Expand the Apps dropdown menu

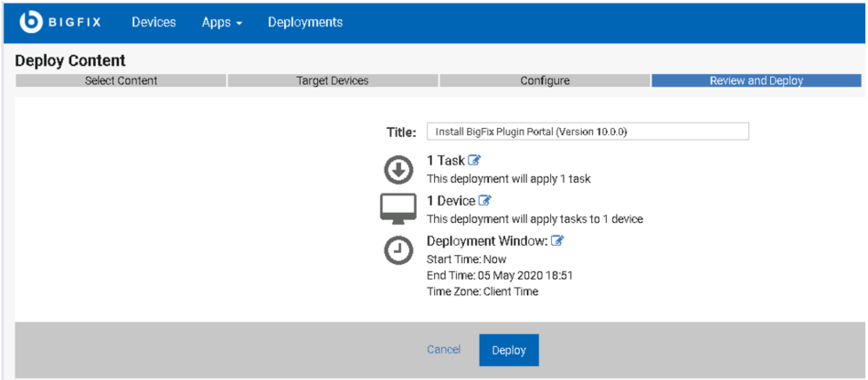click(x=222, y=23)
